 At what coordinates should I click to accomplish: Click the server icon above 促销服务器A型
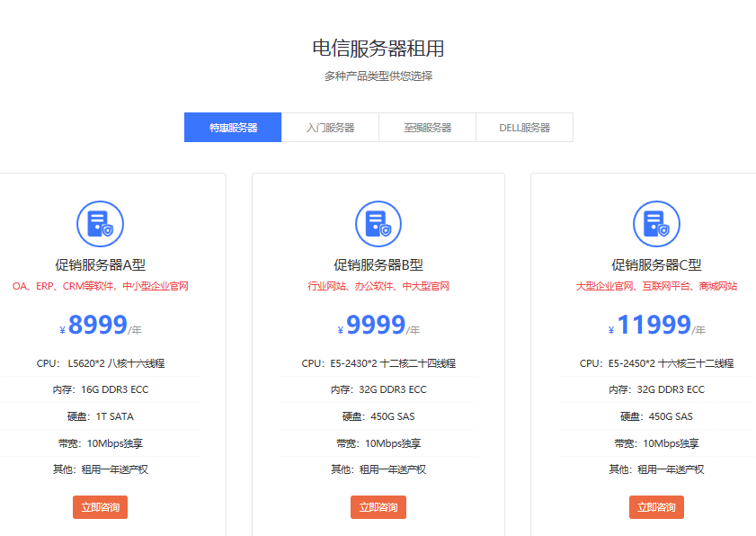pos(101,224)
